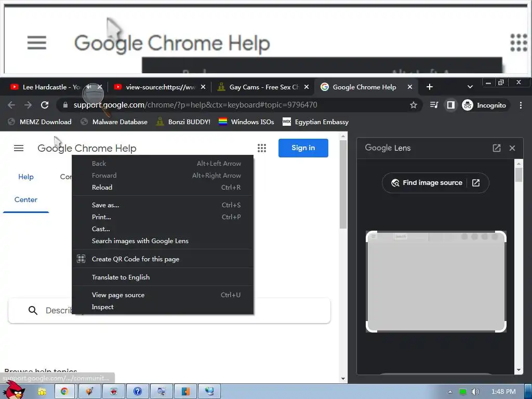Click page scrollbar down arrow
This screenshot has width=532, height=399.
pyautogui.click(x=343, y=379)
